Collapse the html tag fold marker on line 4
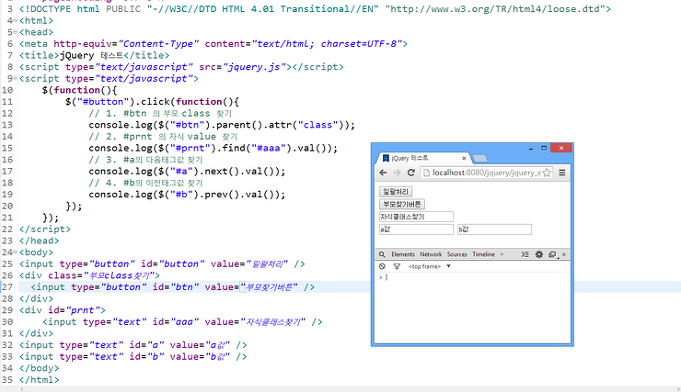Screen dimensions: 681x392 tap(16, 20)
